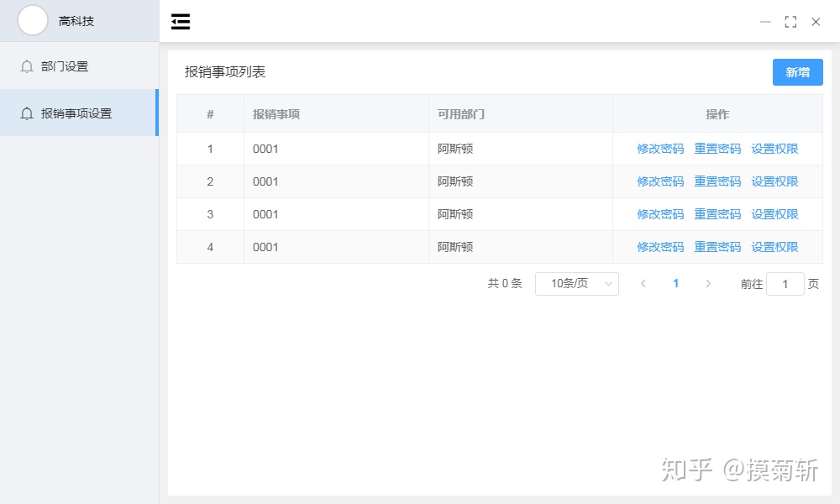840x504 pixels.
Task: Click the bell icon beside 部门设置
Action: coord(26,66)
